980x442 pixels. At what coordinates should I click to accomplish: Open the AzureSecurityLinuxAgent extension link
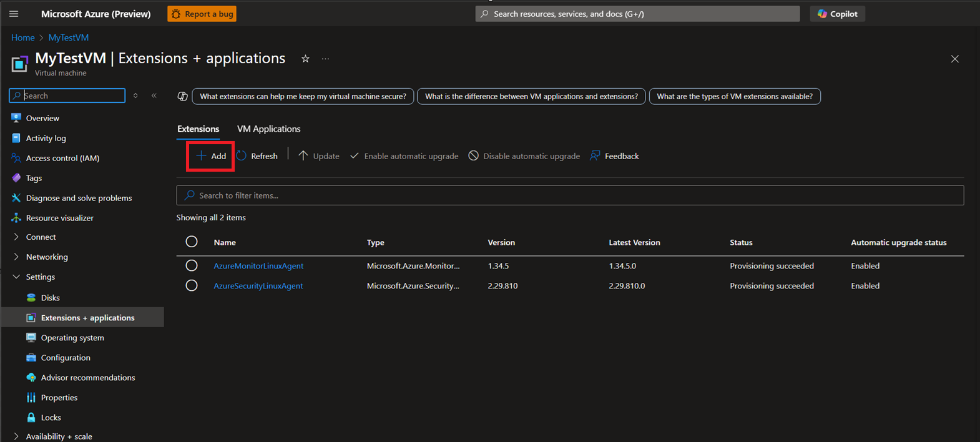click(258, 286)
